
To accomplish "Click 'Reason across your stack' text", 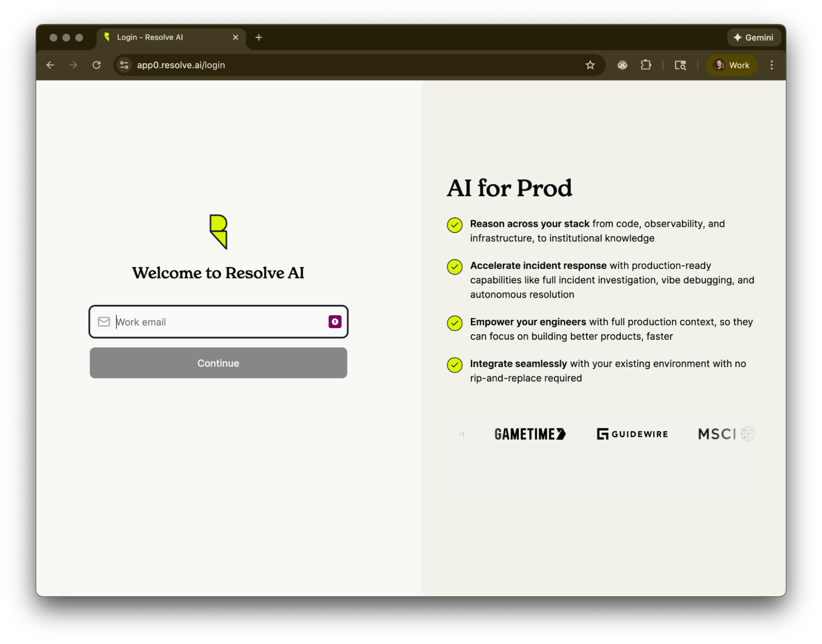I will 530,224.
